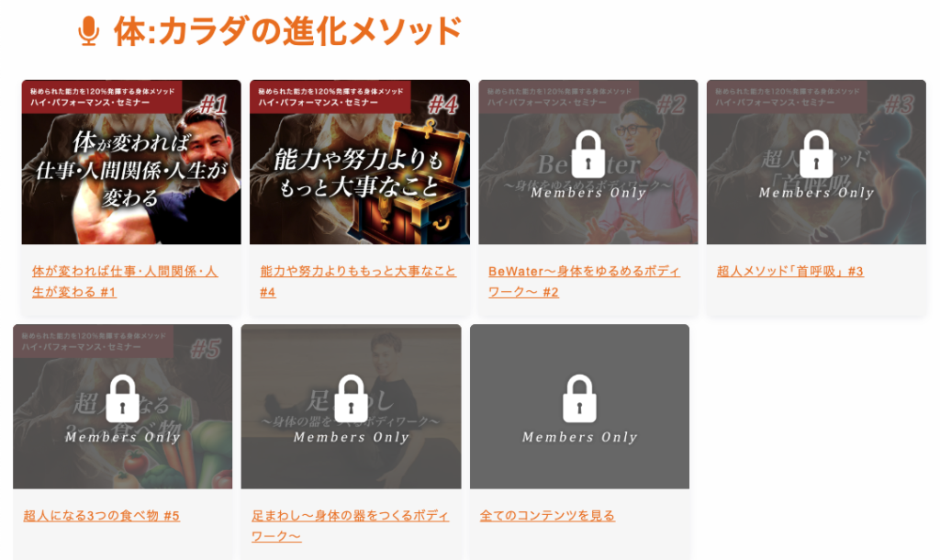Click the 全てのコンテンツを見る link
940x560 pixels.
[x=547, y=516]
